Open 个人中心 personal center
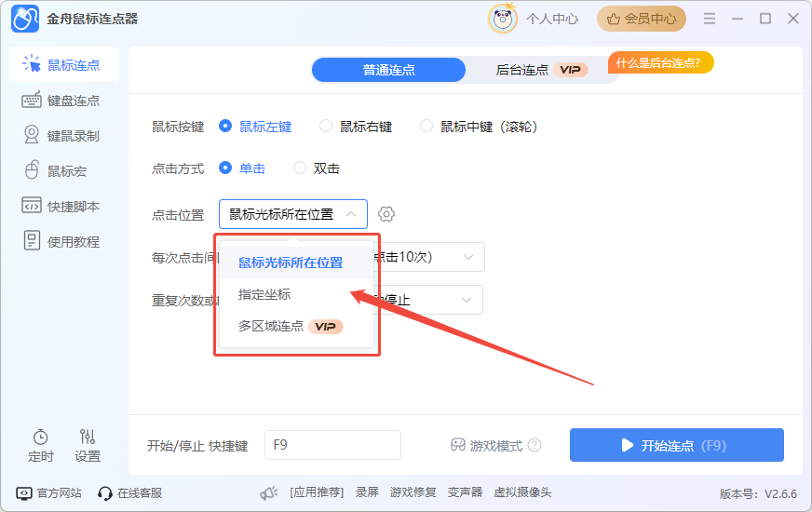This screenshot has height=512, width=812. [x=552, y=20]
